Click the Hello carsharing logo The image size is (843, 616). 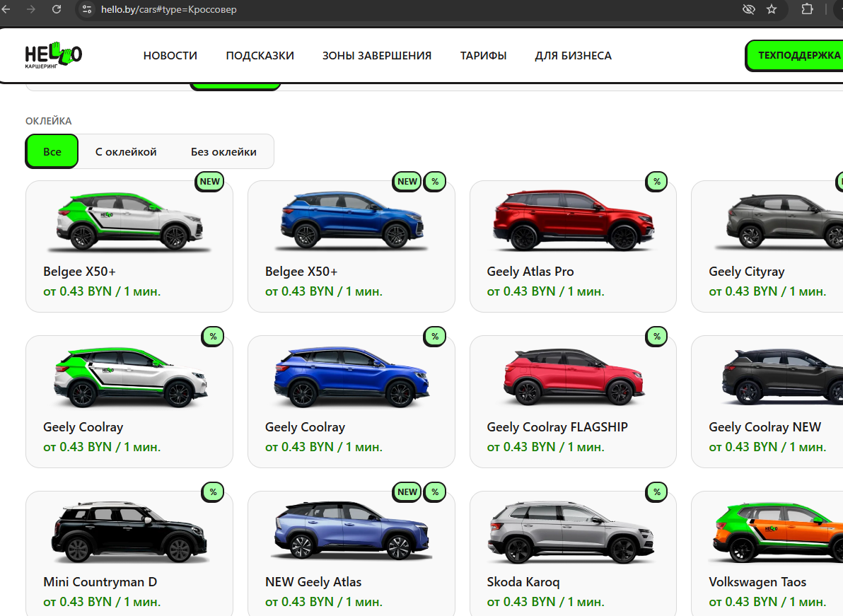[53, 55]
